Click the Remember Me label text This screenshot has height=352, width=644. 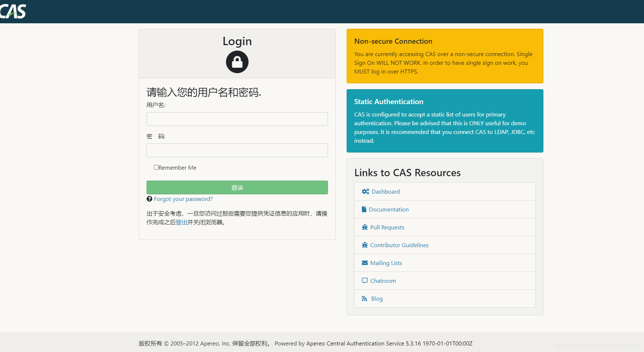coord(177,167)
